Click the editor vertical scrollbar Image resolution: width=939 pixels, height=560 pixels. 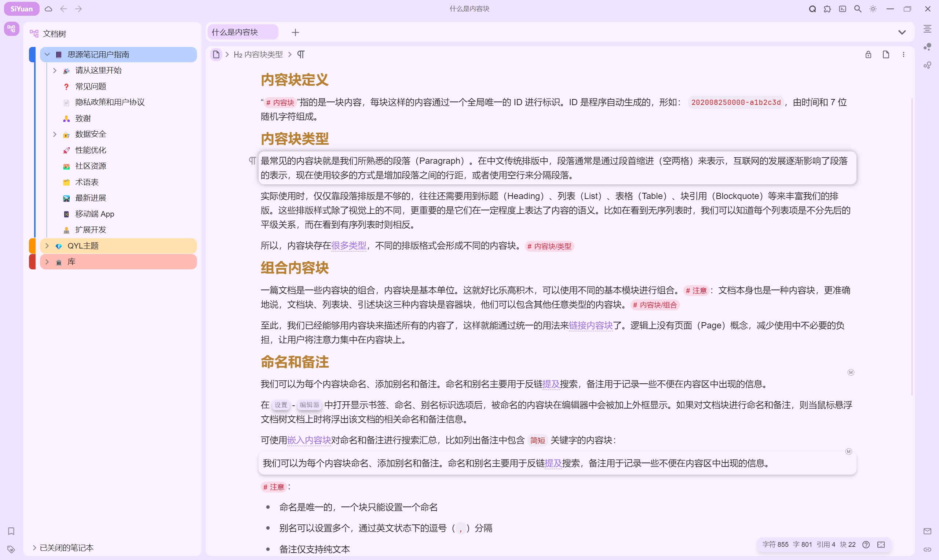pos(912,245)
